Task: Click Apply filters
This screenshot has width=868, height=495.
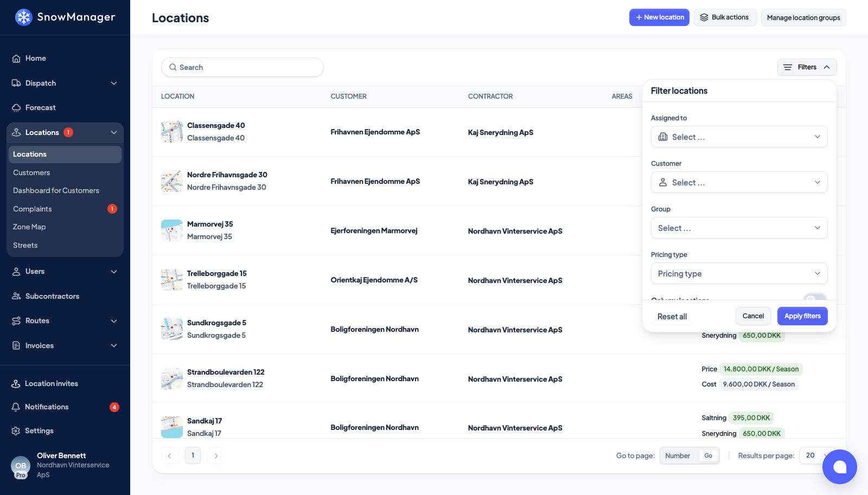Action: tap(802, 316)
